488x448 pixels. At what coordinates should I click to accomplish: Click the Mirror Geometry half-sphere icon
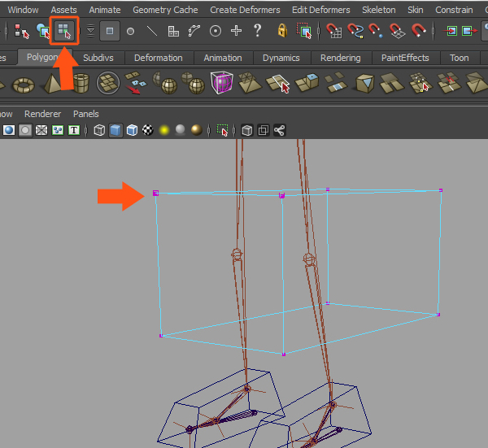pos(164,83)
